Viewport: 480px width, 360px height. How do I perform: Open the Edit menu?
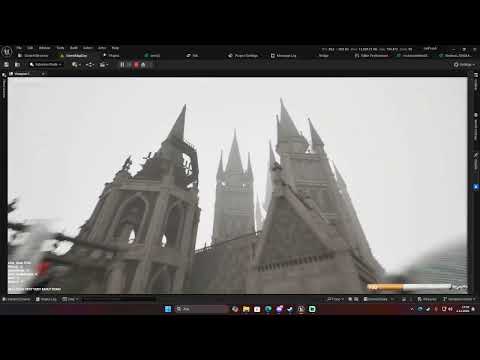[30, 48]
